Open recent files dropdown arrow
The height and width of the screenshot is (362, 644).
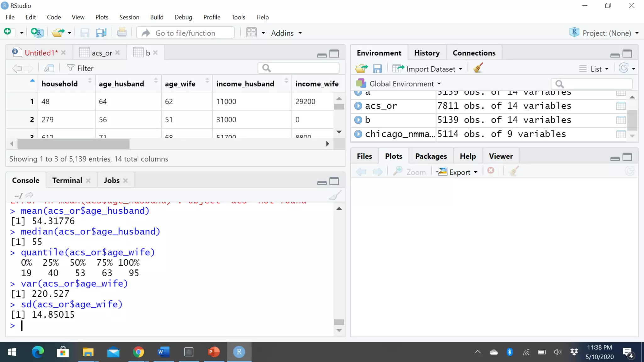69,33
